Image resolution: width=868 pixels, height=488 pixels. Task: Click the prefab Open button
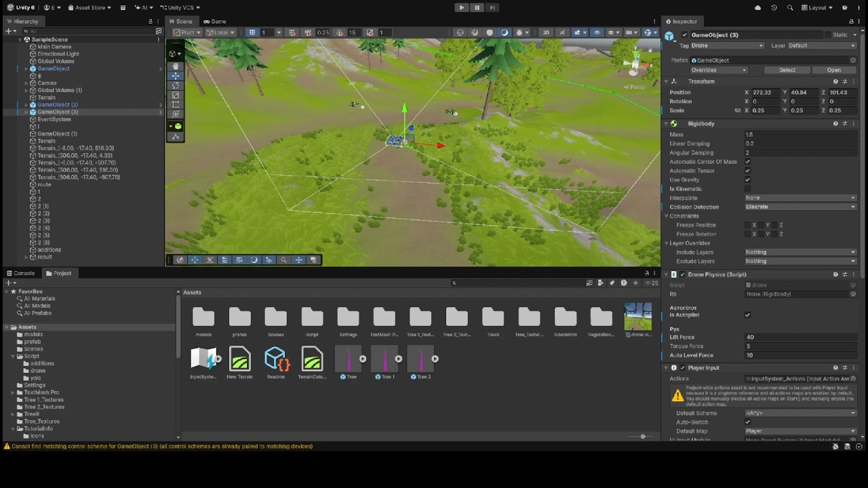pyautogui.click(x=833, y=70)
